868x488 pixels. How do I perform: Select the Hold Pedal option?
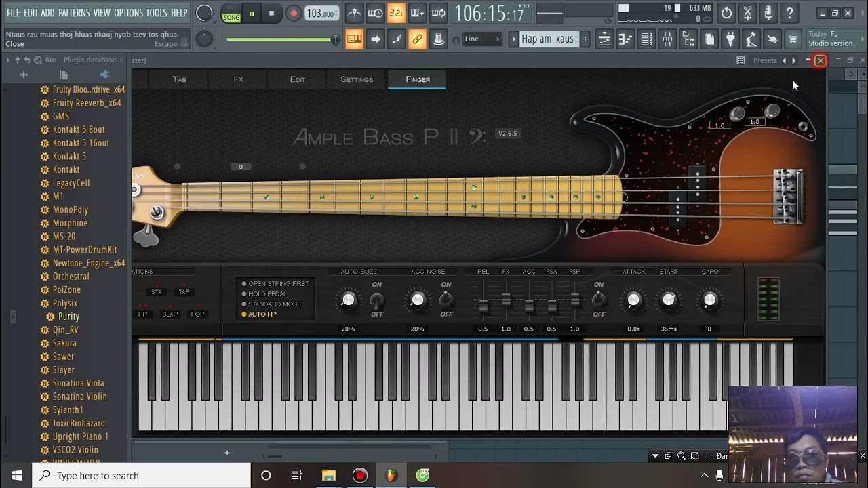(x=264, y=294)
